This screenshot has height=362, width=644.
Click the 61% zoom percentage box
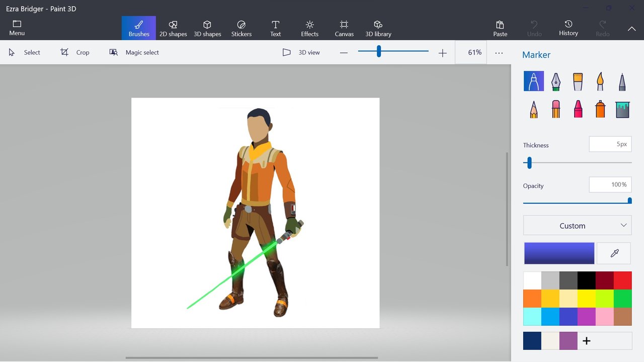point(471,52)
